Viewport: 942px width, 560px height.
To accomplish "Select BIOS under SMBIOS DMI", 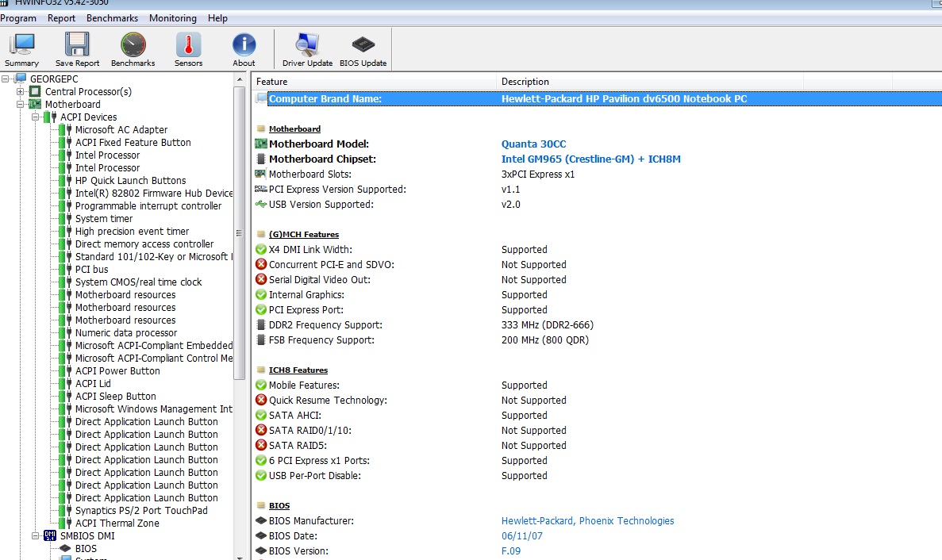I will (x=86, y=548).
